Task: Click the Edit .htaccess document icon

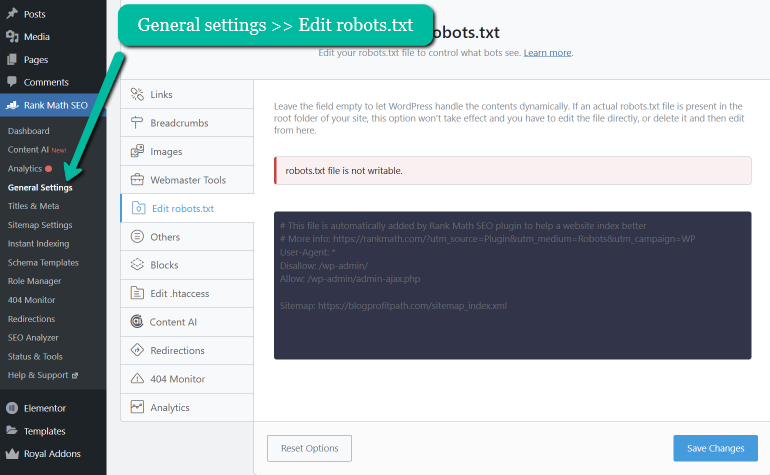Action: pos(137,293)
